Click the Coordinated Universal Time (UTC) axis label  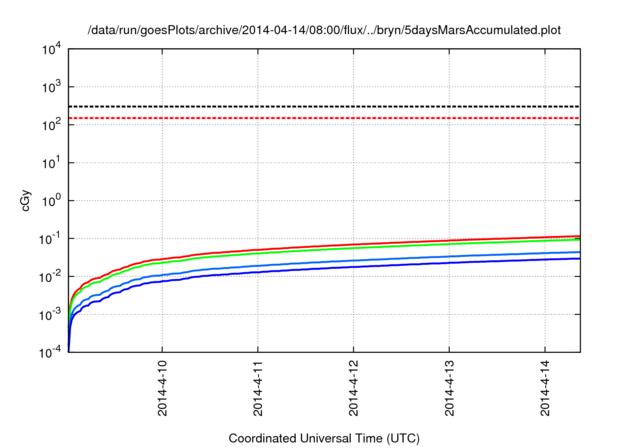tap(324, 438)
